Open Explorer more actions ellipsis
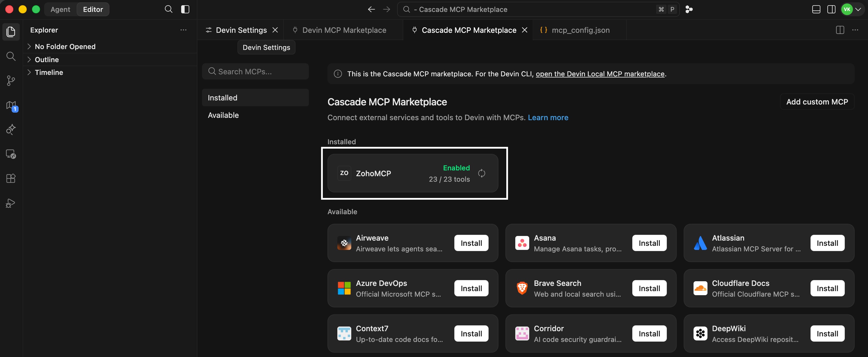 pyautogui.click(x=183, y=30)
